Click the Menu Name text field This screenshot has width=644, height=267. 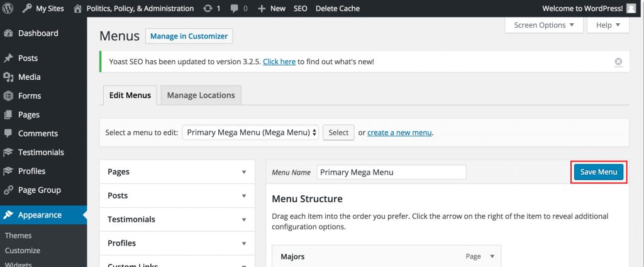(x=391, y=172)
